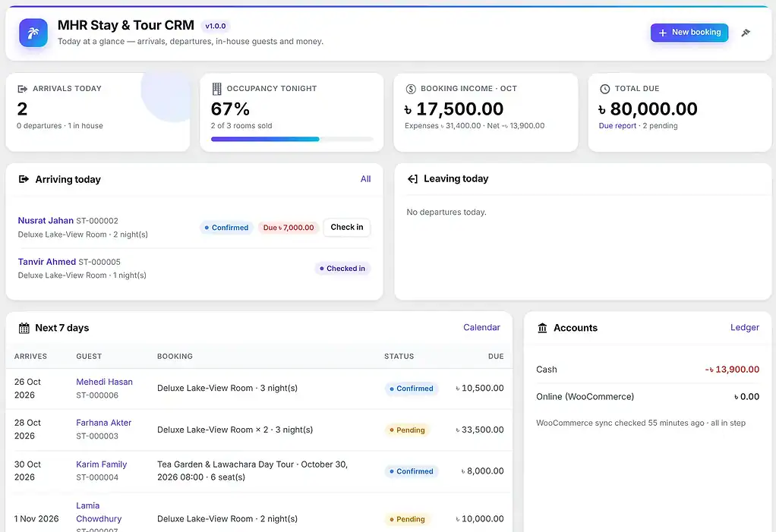Click the STATUS column header

tap(399, 356)
